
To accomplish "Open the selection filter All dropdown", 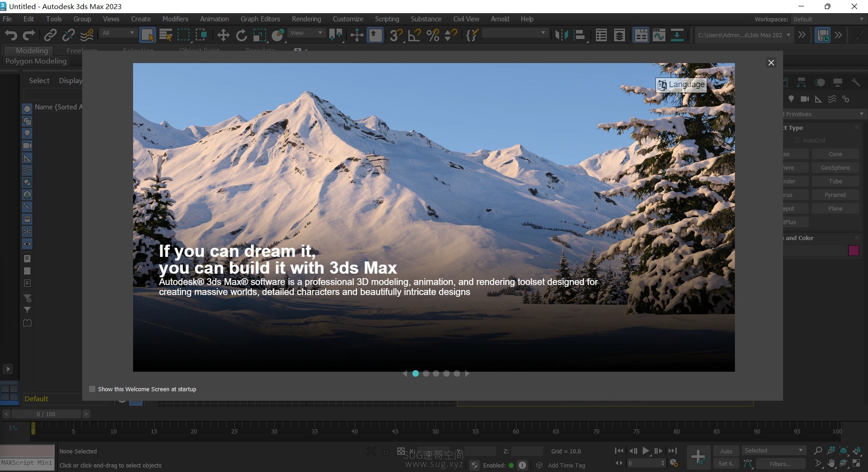I will (x=118, y=33).
